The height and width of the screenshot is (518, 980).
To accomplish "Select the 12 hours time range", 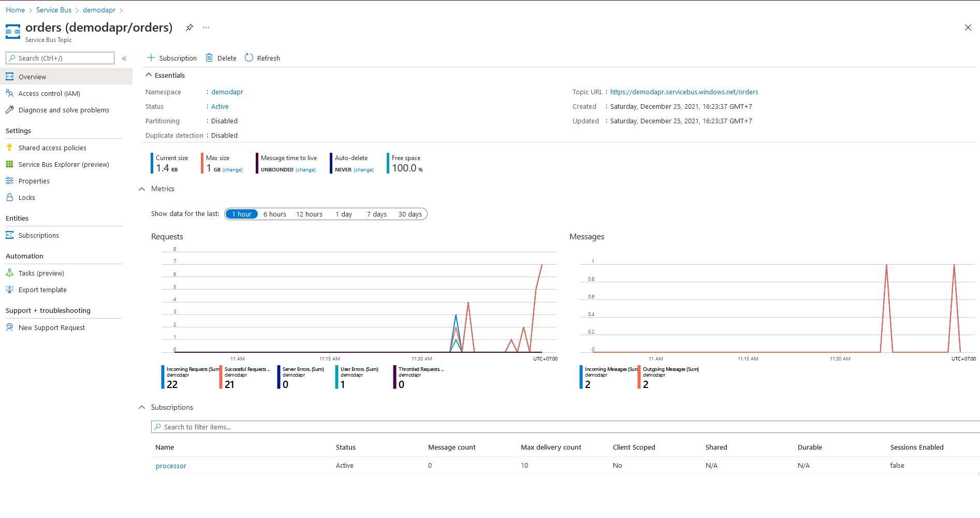I will tap(309, 214).
